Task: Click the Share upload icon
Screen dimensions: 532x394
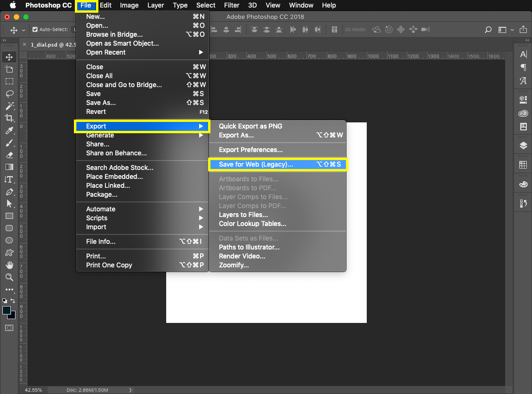Action: (523, 30)
